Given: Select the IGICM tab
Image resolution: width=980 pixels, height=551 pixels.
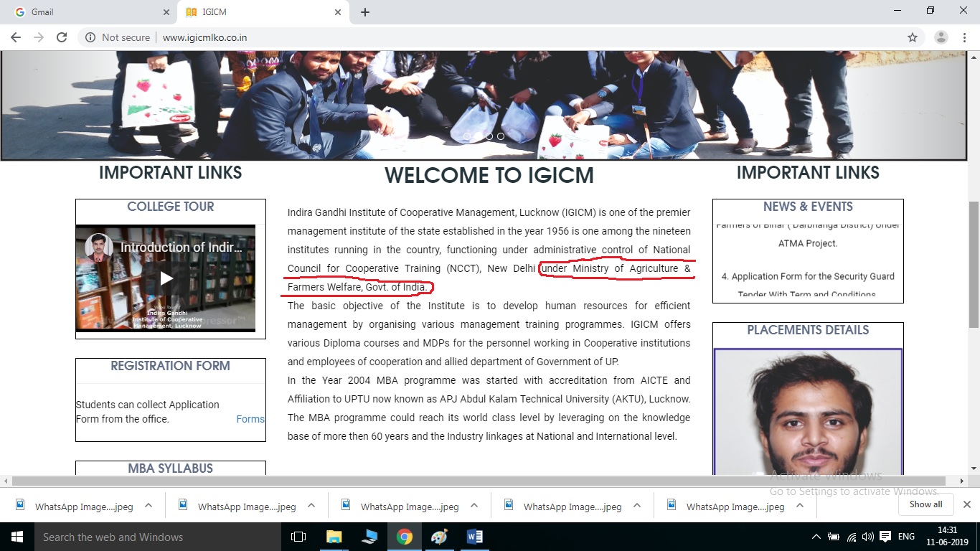Looking at the screenshot, I should (x=263, y=12).
